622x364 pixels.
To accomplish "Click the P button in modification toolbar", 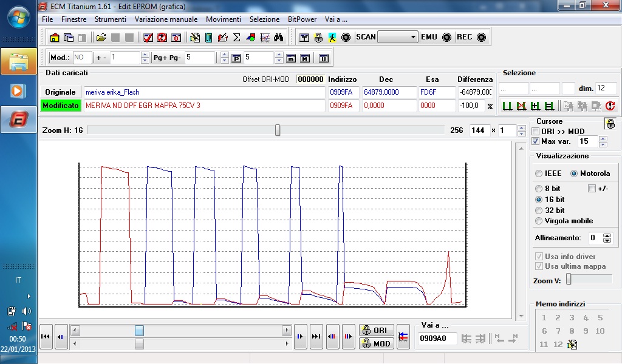I will (236, 58).
